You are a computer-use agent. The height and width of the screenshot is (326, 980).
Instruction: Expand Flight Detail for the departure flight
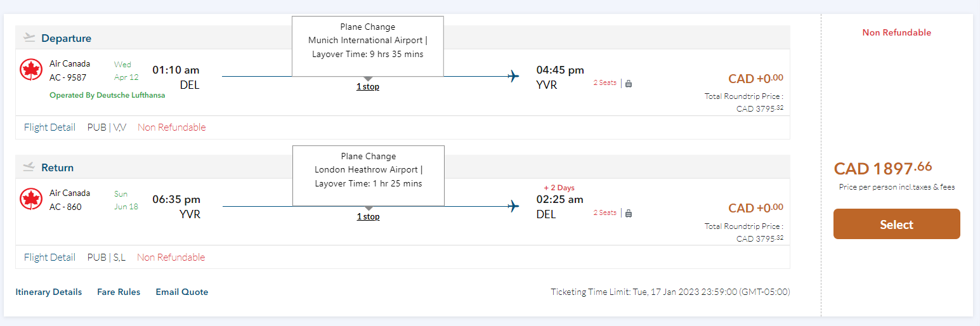point(49,127)
